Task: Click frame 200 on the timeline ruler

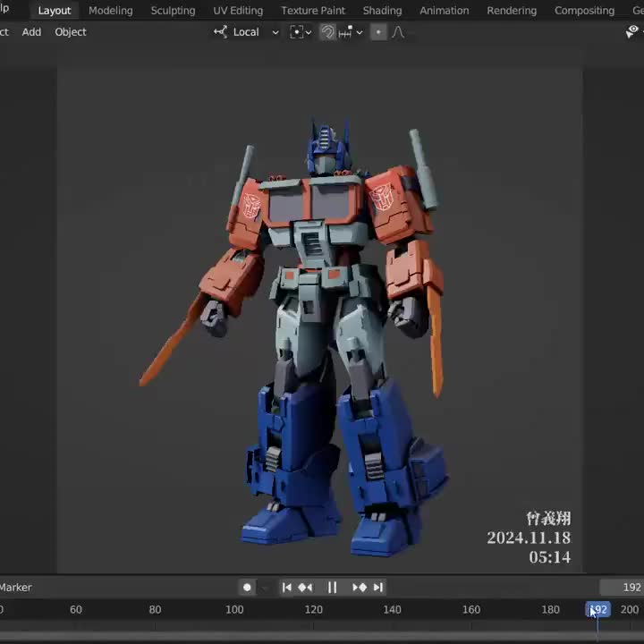Action: (630, 609)
